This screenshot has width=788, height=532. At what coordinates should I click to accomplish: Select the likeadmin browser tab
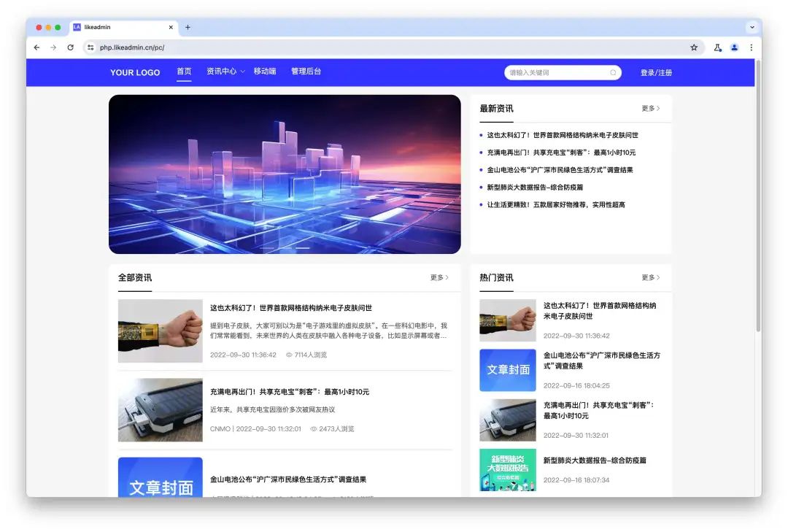point(123,27)
